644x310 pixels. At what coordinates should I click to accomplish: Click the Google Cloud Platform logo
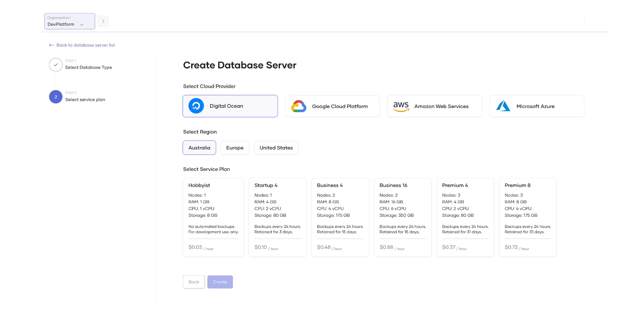[299, 106]
